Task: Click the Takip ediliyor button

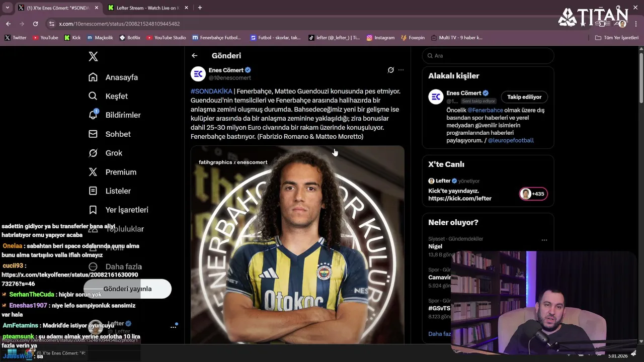Action: pyautogui.click(x=524, y=97)
